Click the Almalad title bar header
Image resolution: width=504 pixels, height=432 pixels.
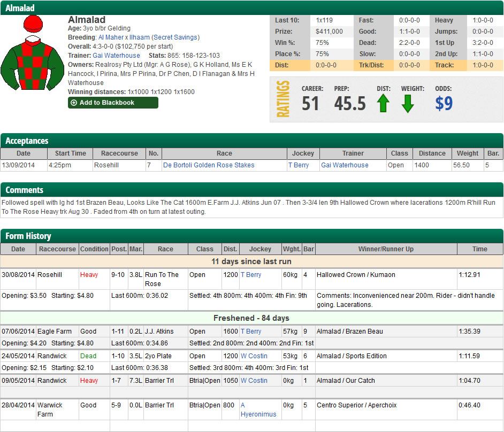pyautogui.click(x=251, y=7)
